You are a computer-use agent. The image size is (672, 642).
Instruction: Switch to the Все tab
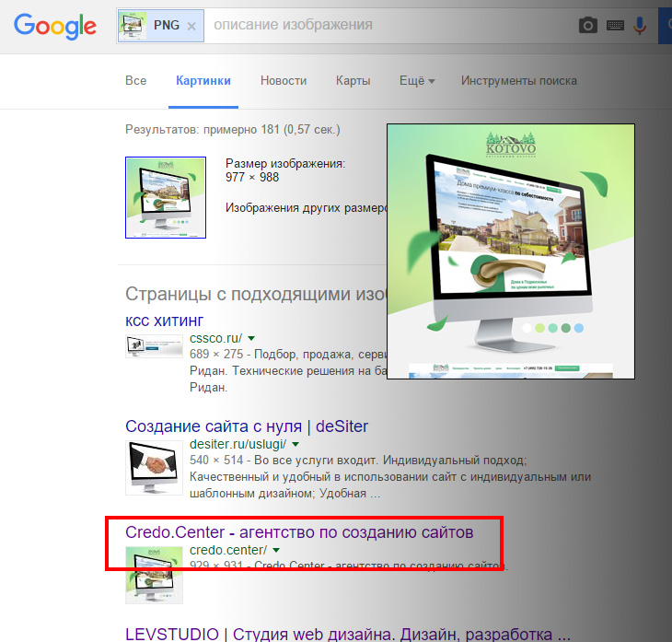tap(135, 81)
